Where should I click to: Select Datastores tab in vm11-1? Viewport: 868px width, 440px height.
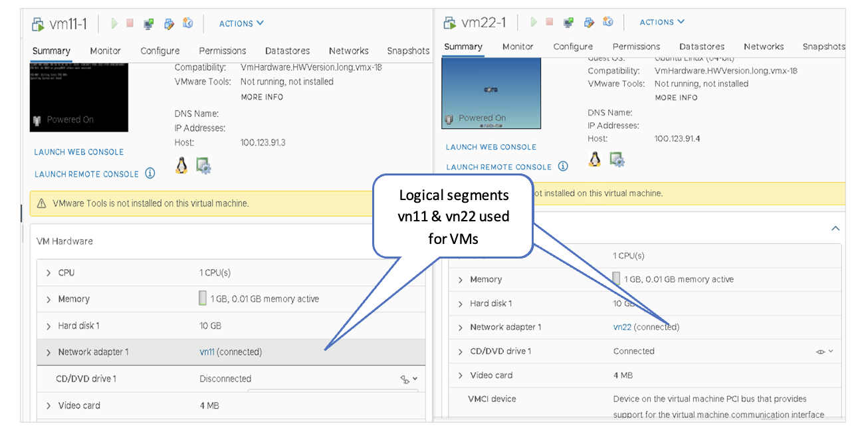coord(288,51)
